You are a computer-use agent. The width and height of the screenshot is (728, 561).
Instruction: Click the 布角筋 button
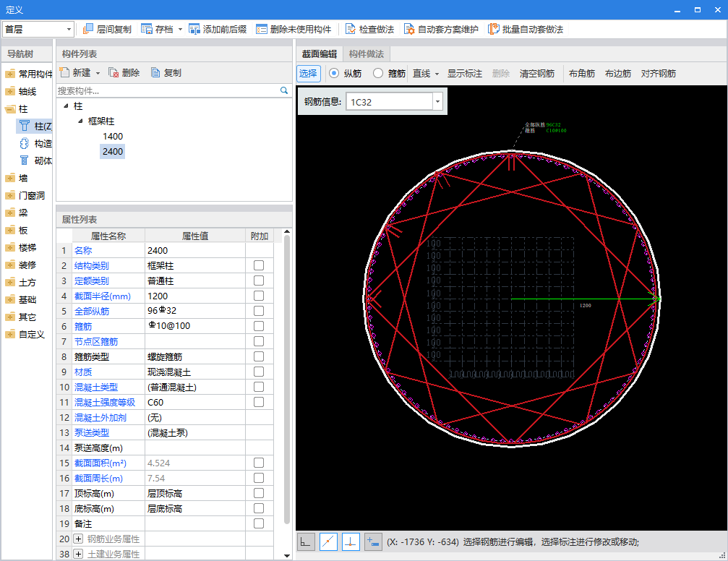[x=582, y=73]
